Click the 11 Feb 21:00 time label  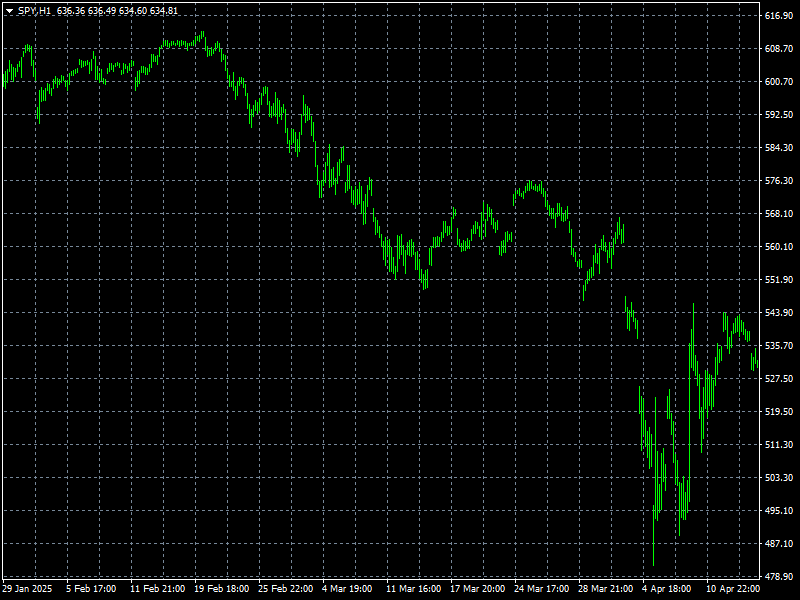point(158,589)
